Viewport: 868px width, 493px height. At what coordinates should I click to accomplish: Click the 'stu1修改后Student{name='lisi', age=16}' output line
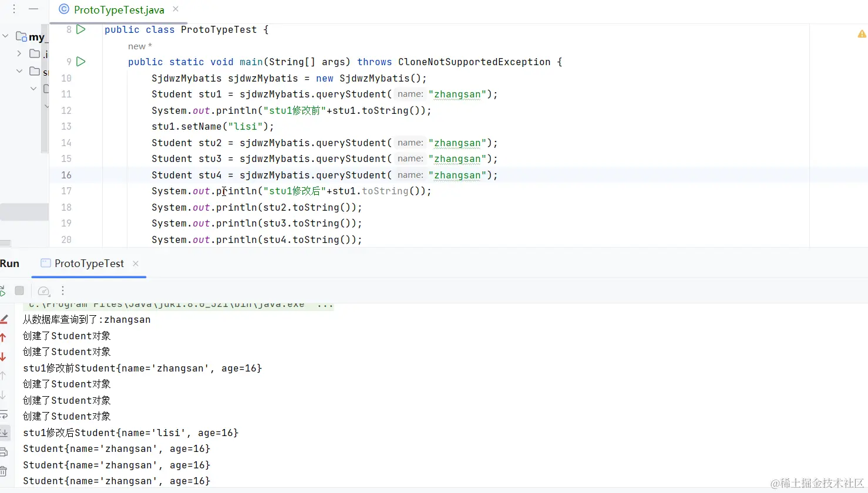click(131, 433)
